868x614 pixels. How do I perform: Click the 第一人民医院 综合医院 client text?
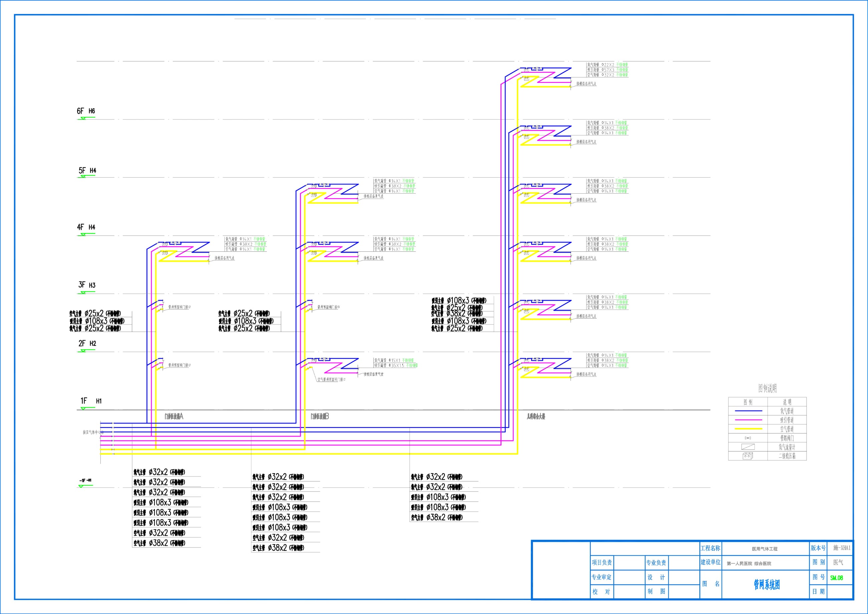pos(748,563)
